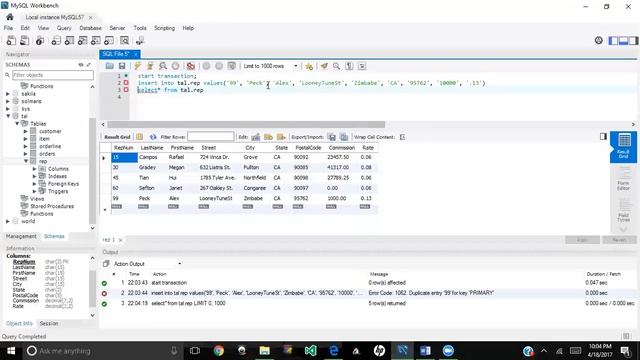This screenshot has width=640, height=360.
Task: Toggle stop-on-error execution icon
Action: click(191, 66)
